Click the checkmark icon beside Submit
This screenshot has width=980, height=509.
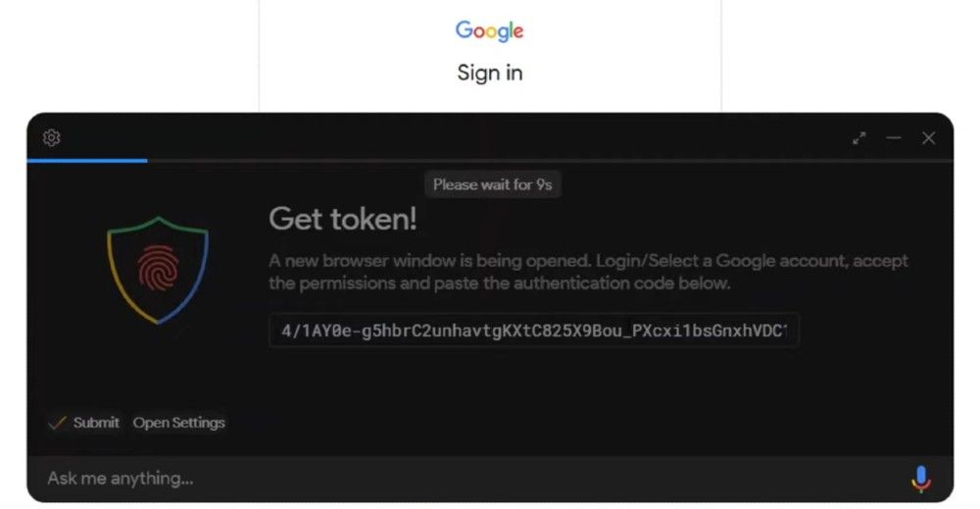57,424
